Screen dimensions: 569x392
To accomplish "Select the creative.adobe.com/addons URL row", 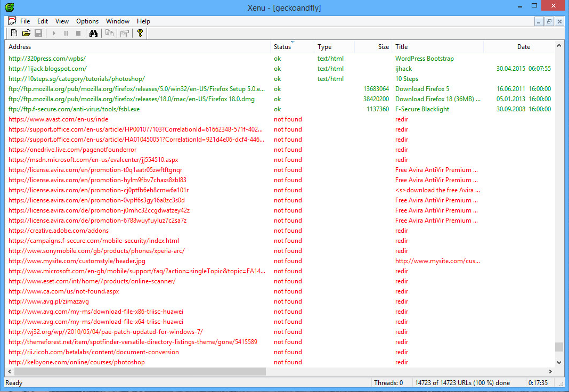I will (x=59, y=231).
